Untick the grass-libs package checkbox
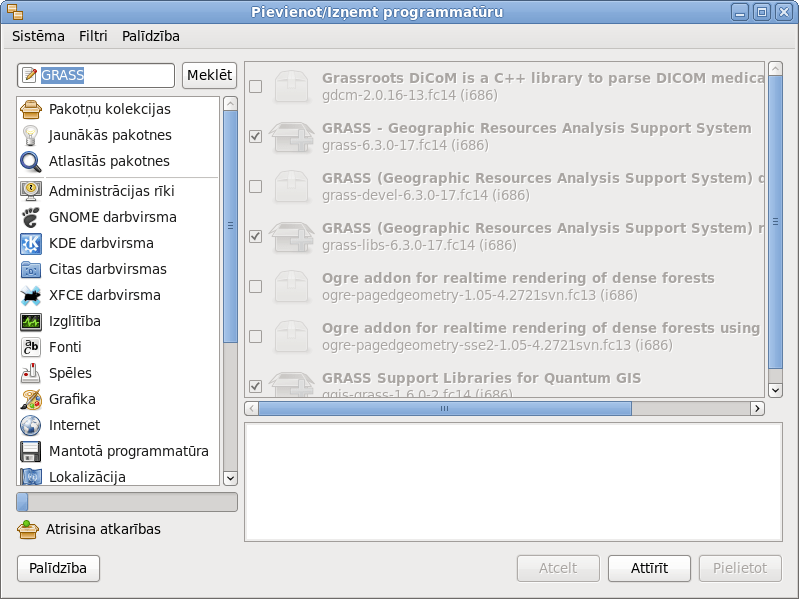The height and width of the screenshot is (599, 799). (x=255, y=236)
